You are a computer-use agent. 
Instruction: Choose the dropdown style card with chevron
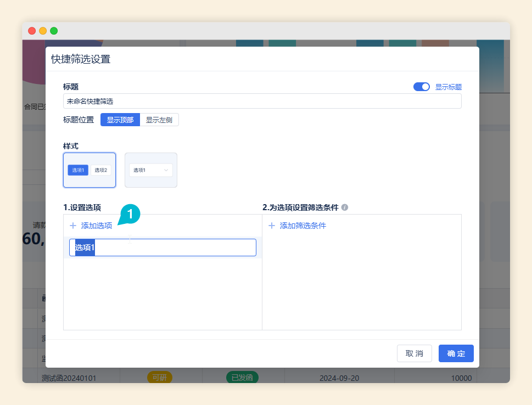coord(151,170)
